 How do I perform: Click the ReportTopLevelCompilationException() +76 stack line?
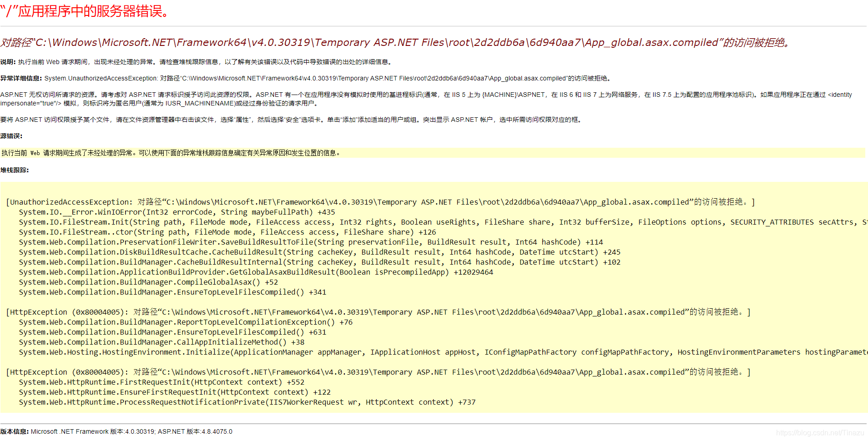tap(186, 322)
